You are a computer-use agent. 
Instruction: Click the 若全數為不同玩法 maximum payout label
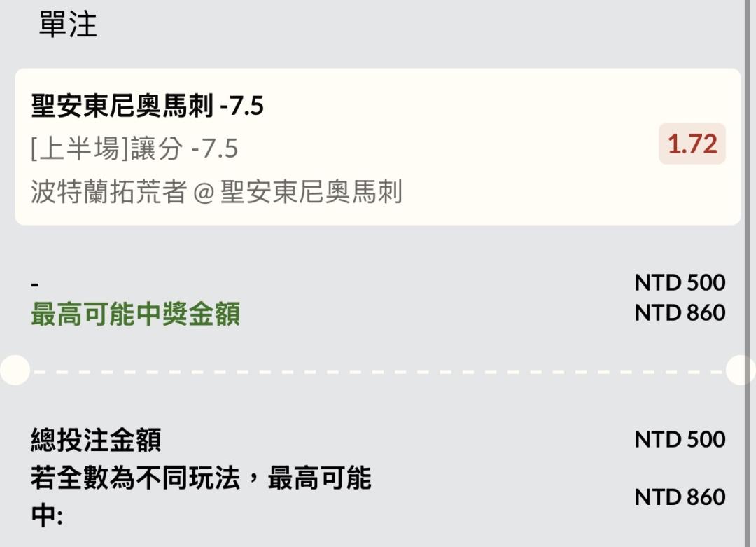pos(200,480)
